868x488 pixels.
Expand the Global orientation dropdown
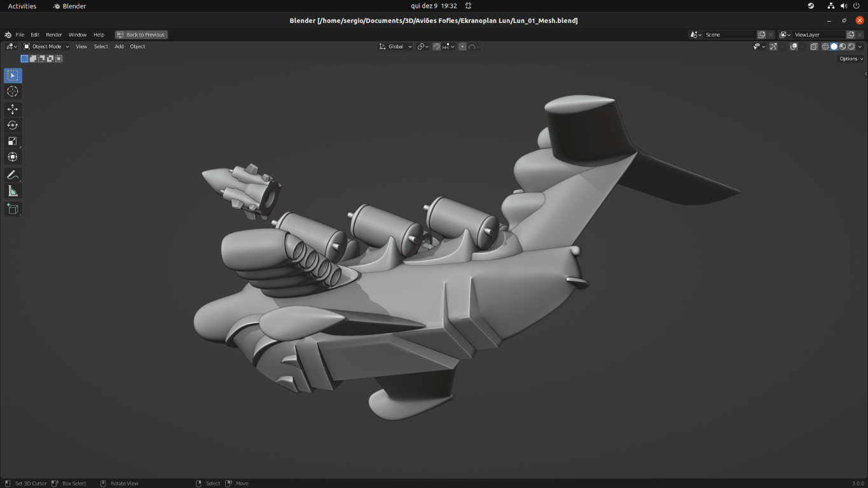[396, 46]
